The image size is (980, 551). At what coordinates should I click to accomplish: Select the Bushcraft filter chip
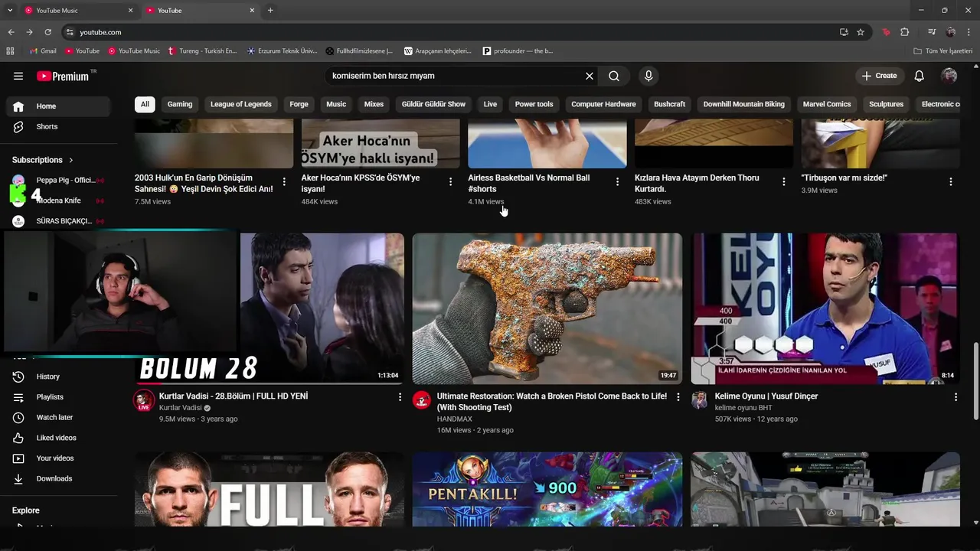(x=670, y=104)
